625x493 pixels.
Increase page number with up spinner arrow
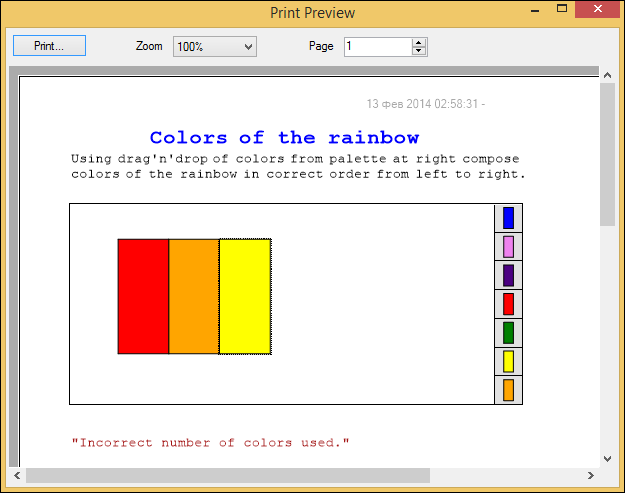[419, 42]
